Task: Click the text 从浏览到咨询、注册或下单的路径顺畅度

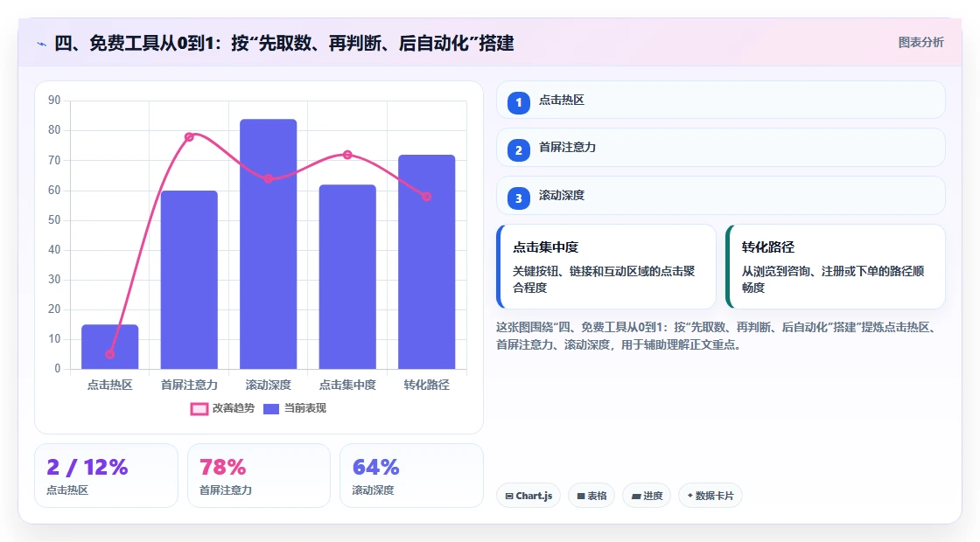Action: [833, 279]
